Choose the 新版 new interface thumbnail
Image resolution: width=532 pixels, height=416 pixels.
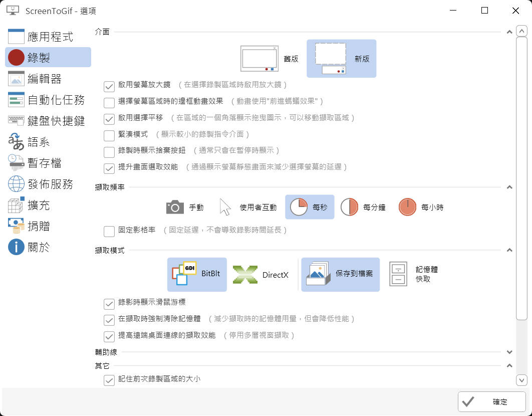[x=331, y=59]
